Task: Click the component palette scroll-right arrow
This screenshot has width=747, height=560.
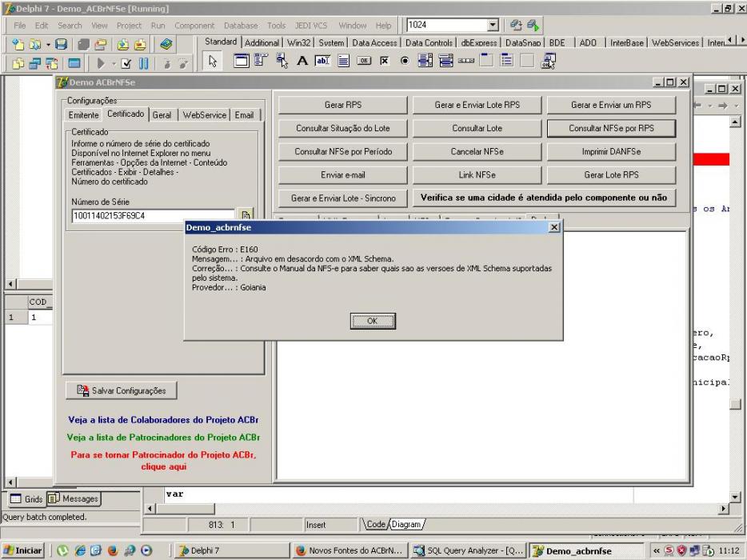Action: tap(741, 40)
